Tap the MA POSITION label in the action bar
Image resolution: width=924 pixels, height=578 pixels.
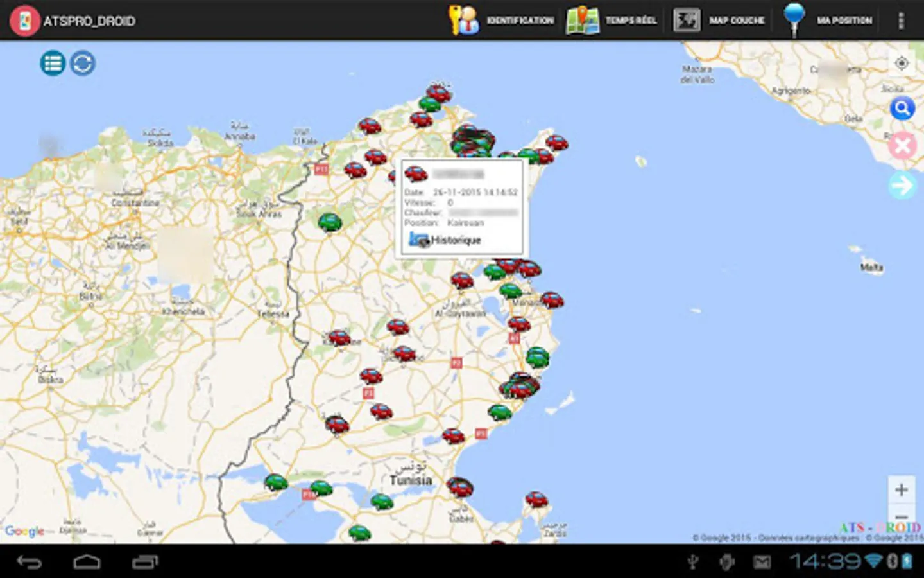tap(844, 21)
